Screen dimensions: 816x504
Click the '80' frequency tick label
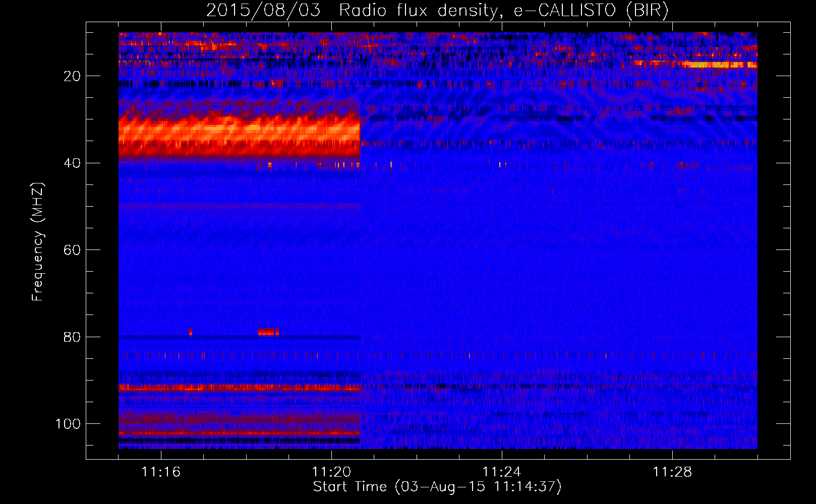[72, 337]
